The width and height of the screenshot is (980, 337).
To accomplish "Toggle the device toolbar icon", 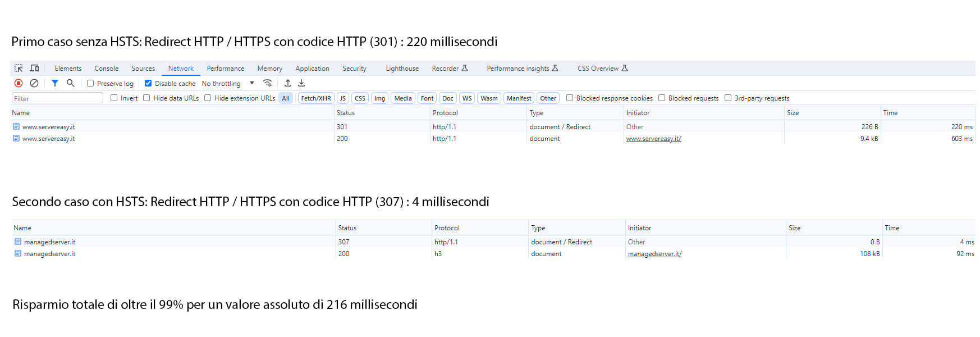I will [34, 69].
